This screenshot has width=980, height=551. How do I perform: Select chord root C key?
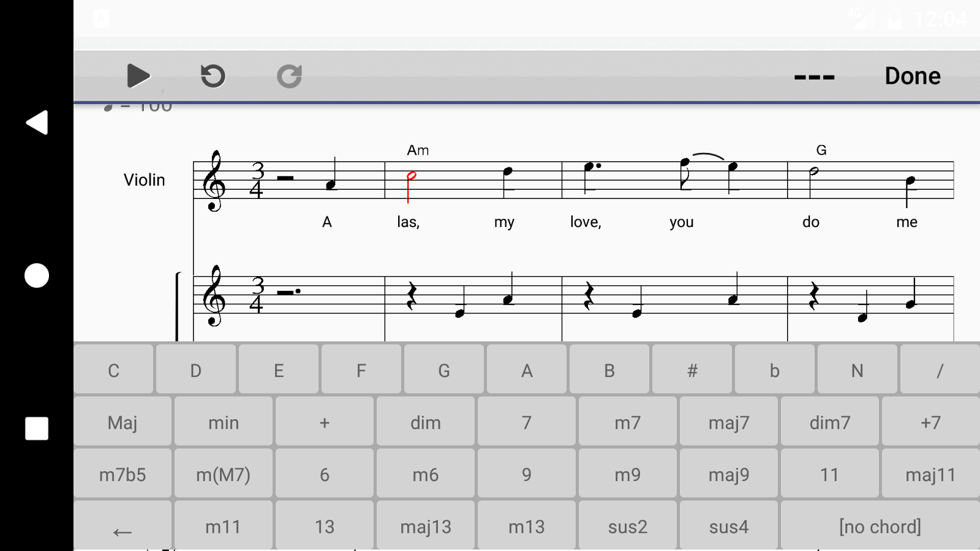pyautogui.click(x=113, y=369)
